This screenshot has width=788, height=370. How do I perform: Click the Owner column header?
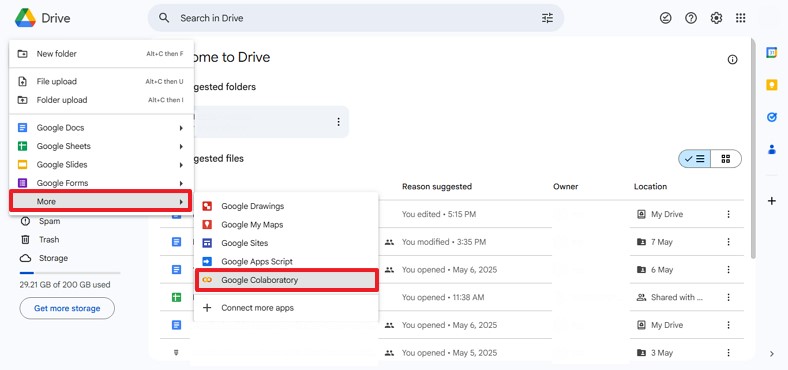tap(565, 187)
